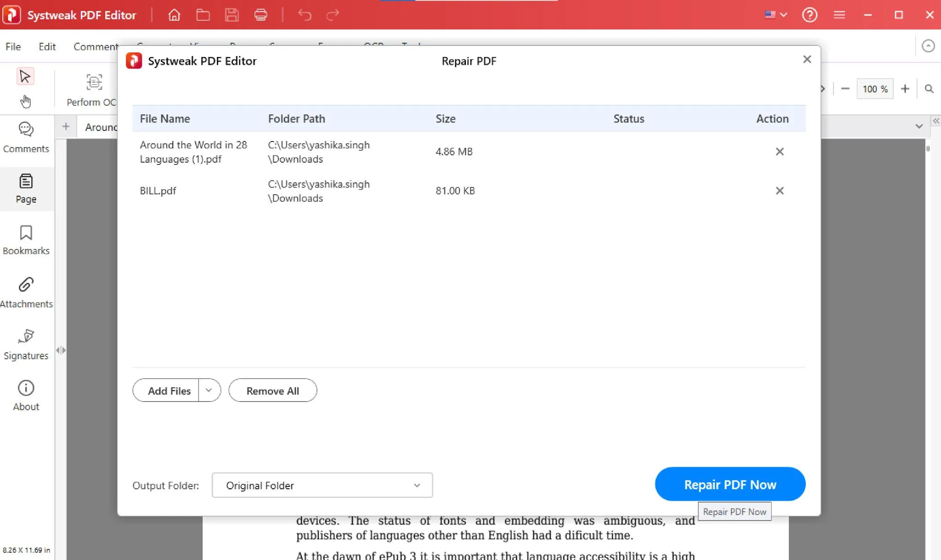Click the zoom in plus button

pos(905,89)
